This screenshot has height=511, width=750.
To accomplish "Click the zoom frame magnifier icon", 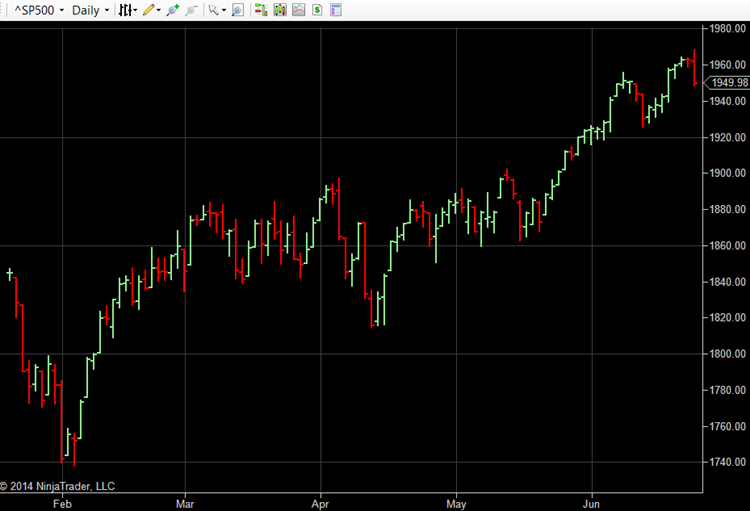I will (238, 10).
